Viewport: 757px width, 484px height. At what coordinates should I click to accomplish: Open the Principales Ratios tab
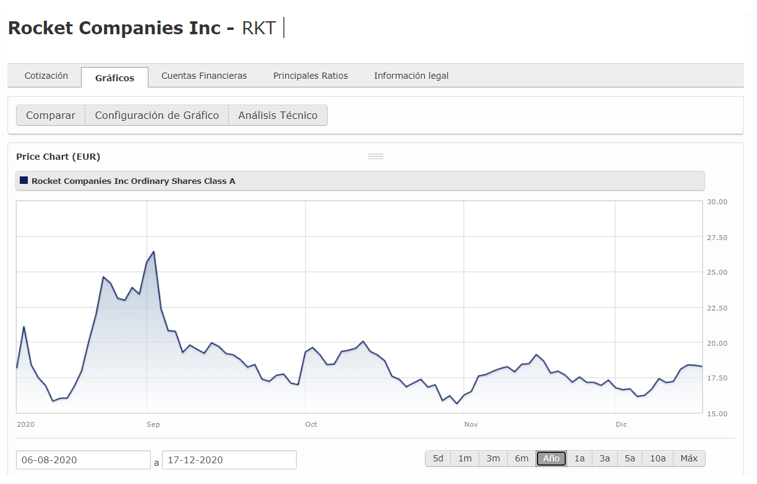click(x=310, y=76)
